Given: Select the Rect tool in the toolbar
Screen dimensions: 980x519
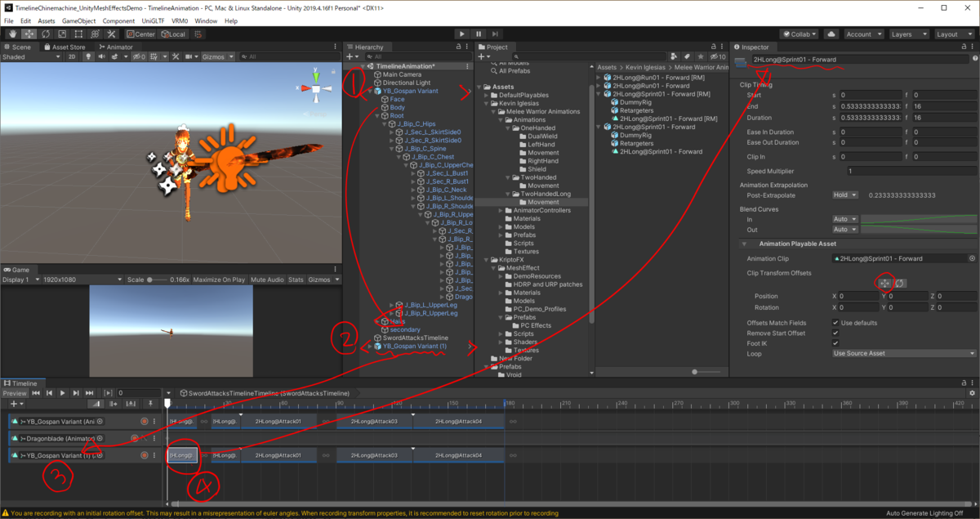Looking at the screenshot, I should 77,34.
